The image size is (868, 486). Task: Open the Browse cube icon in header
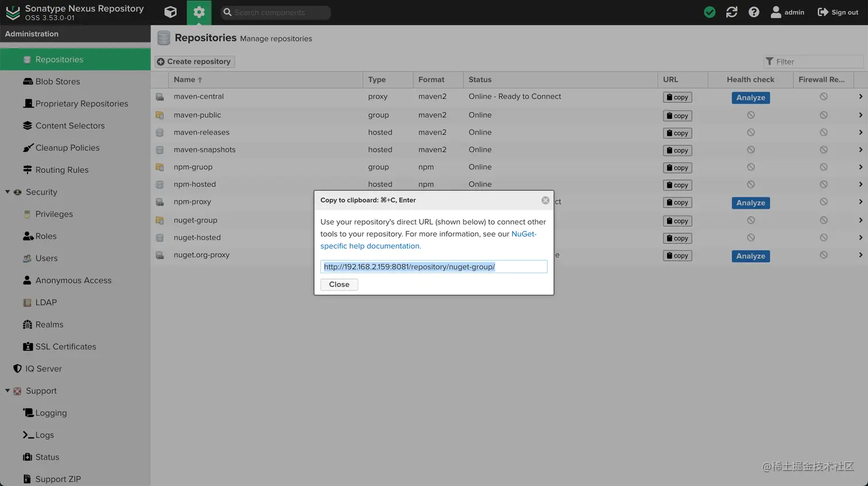[x=170, y=12]
